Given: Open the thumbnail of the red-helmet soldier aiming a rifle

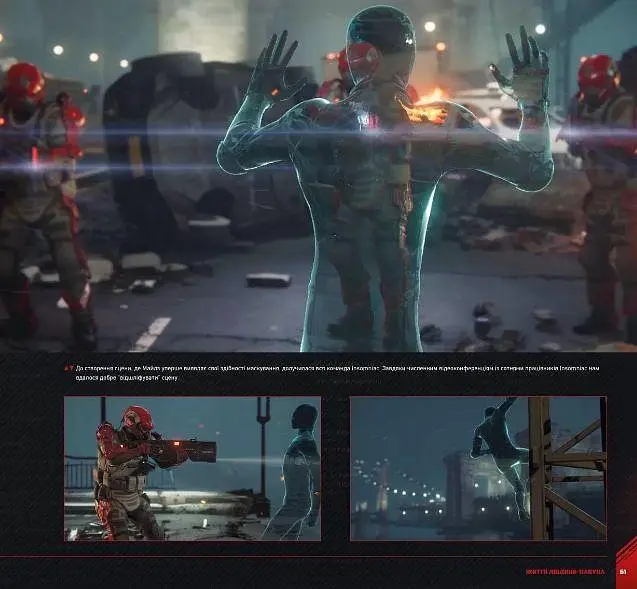Looking at the screenshot, I should (192, 469).
